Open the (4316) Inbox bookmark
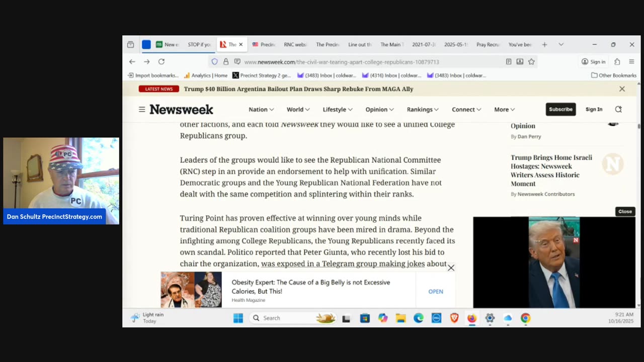This screenshot has height=362, width=644. 391,75
